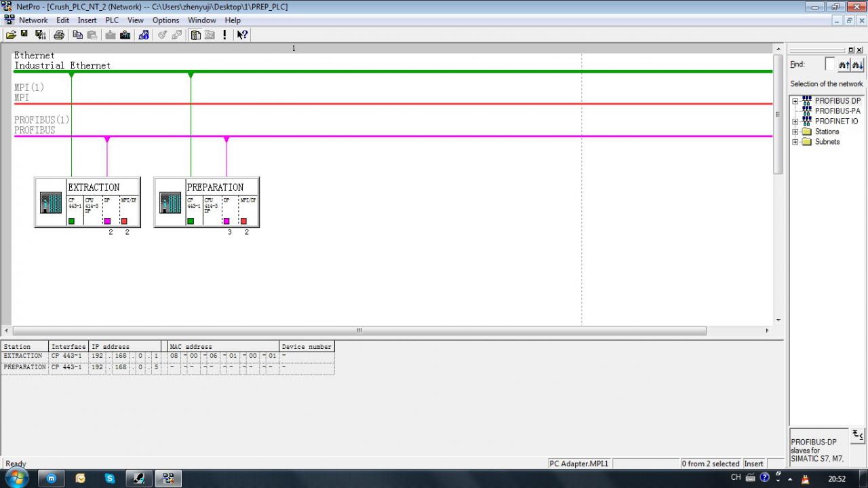Expand the PROFIBUS DP catalog node
Image resolution: width=868 pixels, height=488 pixels.
(795, 101)
